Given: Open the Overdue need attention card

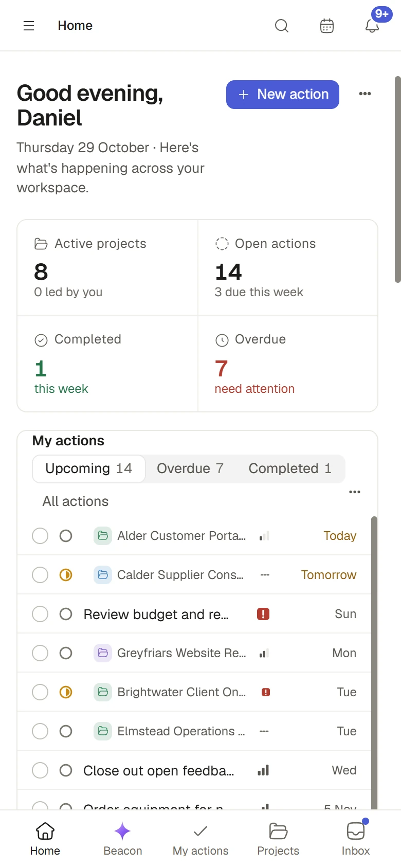Looking at the screenshot, I should coord(288,364).
